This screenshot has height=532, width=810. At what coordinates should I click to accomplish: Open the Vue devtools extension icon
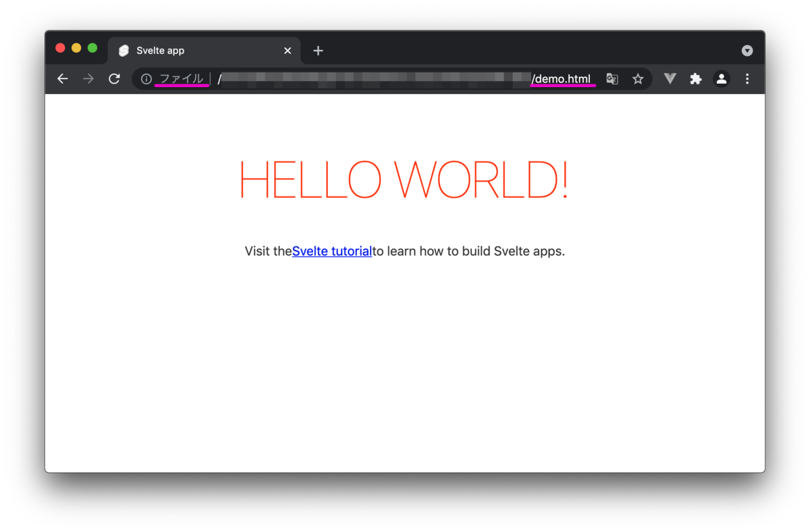(x=670, y=79)
